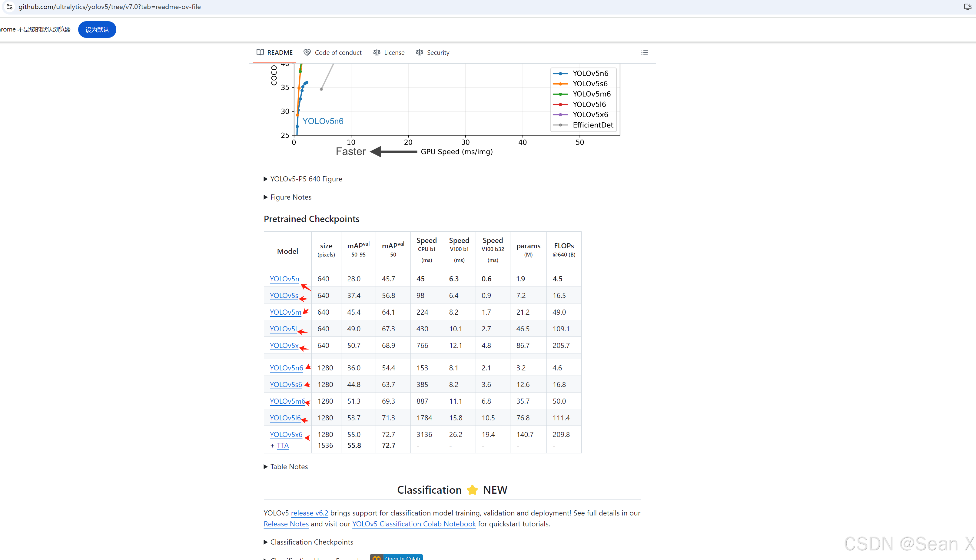Click the 140.7 params cell for YOLOv5x6
Viewport: 976px width, 560px height.
pyautogui.click(x=525, y=435)
